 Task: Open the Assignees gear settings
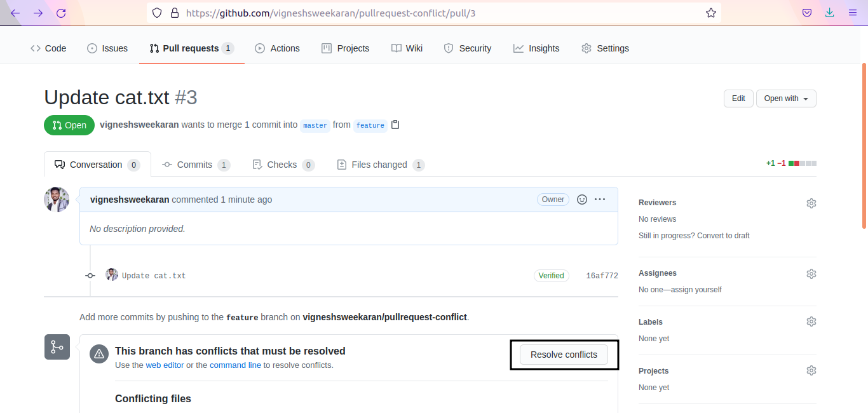click(x=811, y=274)
